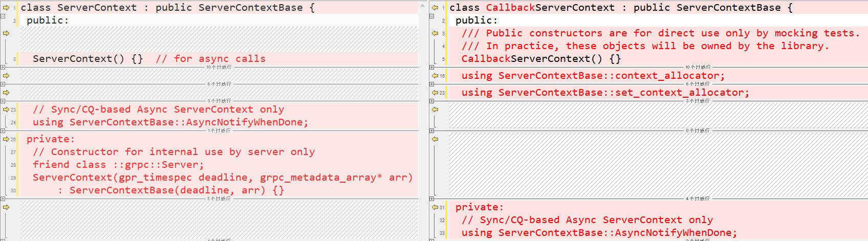Image resolution: width=868 pixels, height=241 pixels.
Task: Click the copy-to-left arrow at right line 3
Action: [x=435, y=33]
